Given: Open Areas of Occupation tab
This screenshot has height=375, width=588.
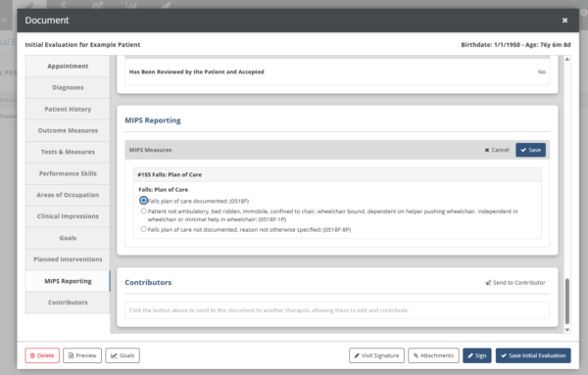Looking at the screenshot, I should pyautogui.click(x=68, y=195).
